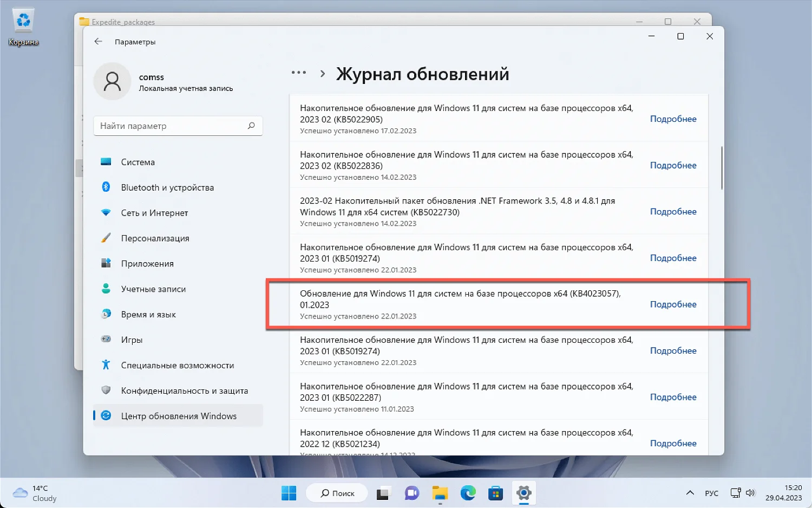Screen dimensions: 812x508
Task: Click the comss user avatar
Action: [x=112, y=81]
